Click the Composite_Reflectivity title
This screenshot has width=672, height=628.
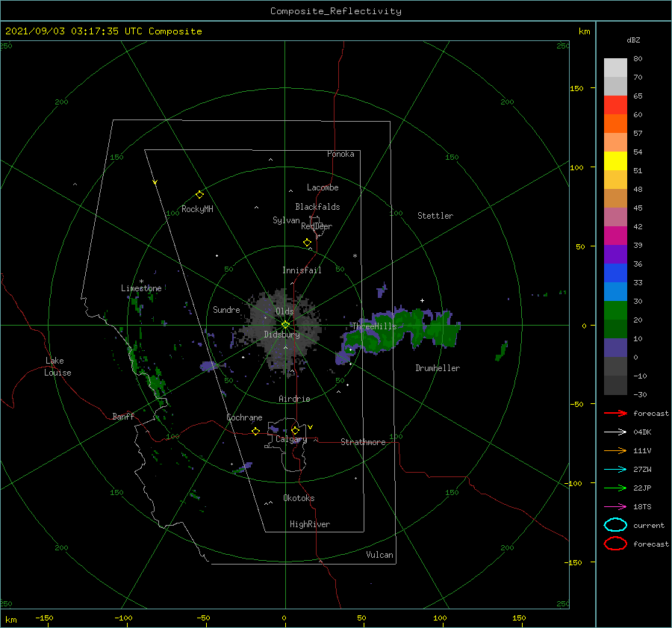click(336, 11)
